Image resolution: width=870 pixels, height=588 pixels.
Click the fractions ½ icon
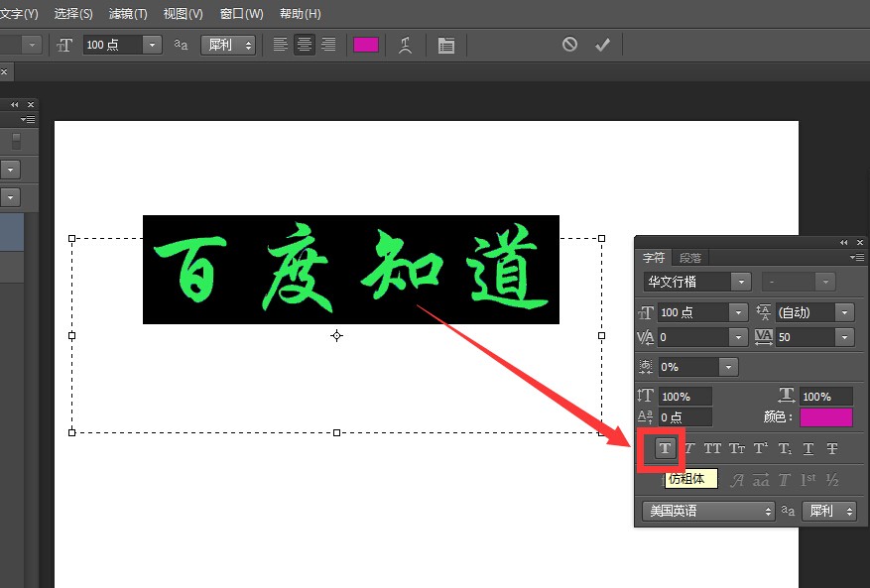tap(831, 480)
